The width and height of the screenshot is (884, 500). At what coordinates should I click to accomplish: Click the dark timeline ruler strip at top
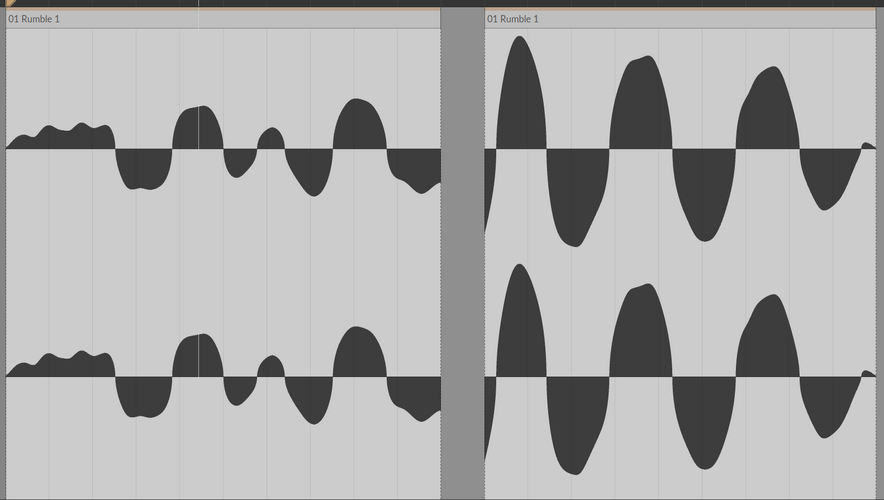tap(442, 3)
